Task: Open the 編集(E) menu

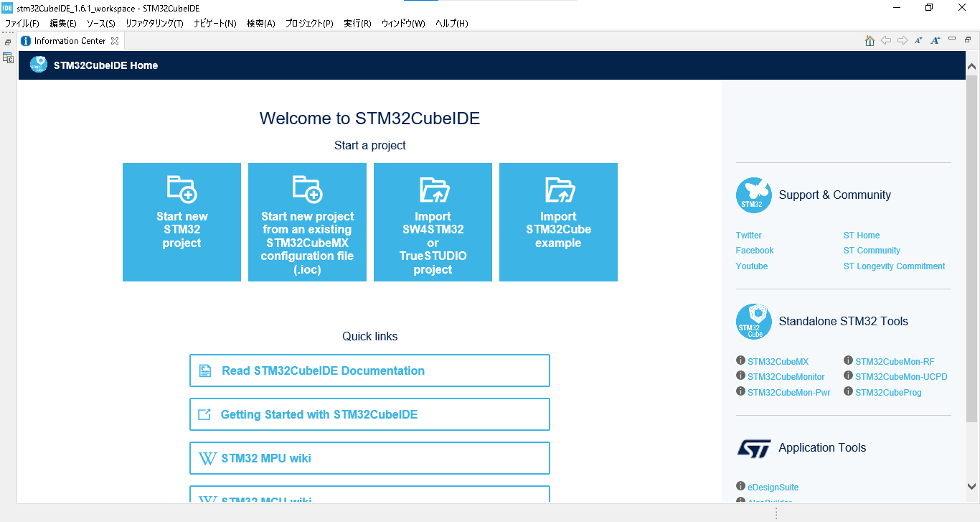Action: [63, 24]
